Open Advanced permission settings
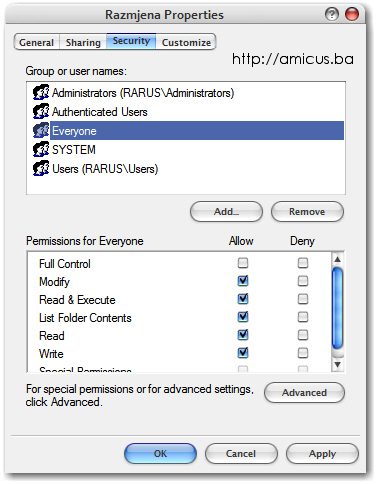 pos(304,393)
